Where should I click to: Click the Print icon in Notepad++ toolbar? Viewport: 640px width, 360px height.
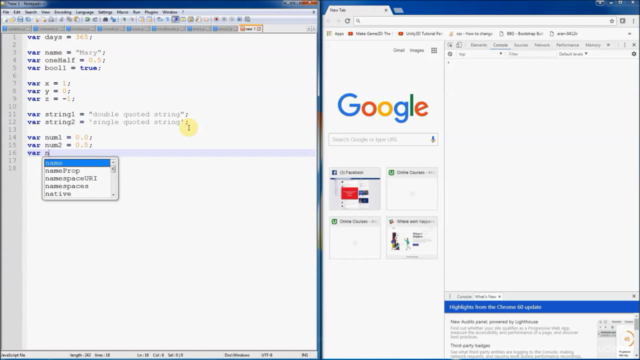(x=51, y=19)
